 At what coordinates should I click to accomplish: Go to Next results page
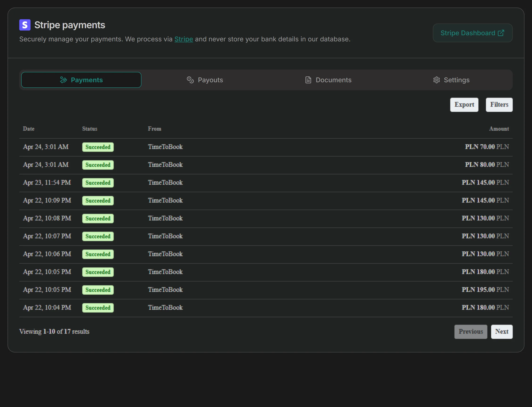pos(502,332)
